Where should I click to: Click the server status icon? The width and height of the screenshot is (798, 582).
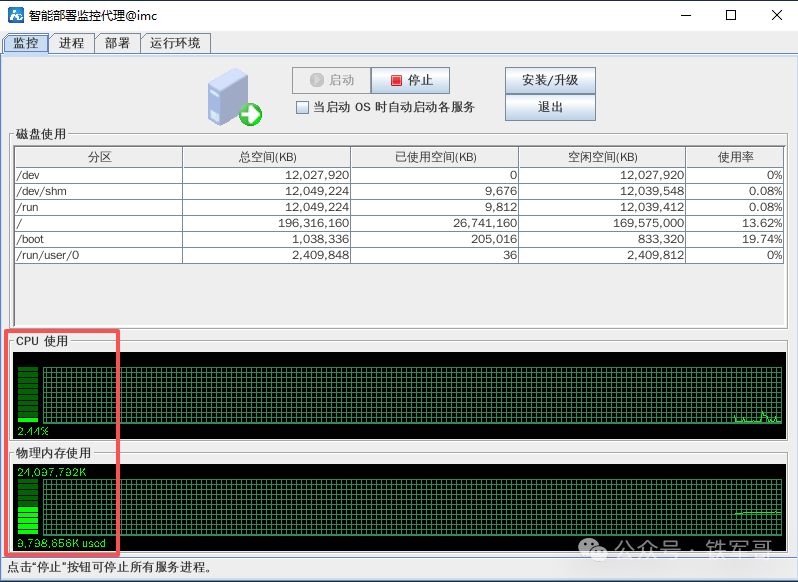tap(234, 99)
